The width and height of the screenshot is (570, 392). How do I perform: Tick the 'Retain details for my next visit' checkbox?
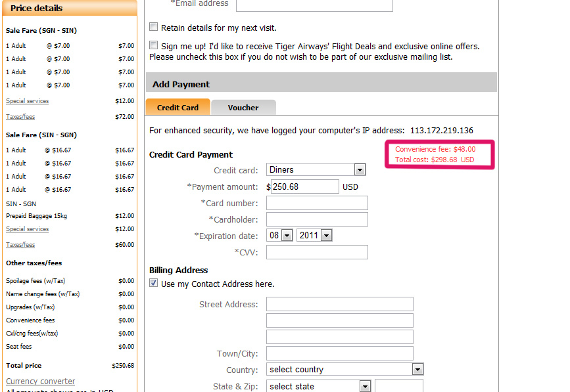coord(154,27)
